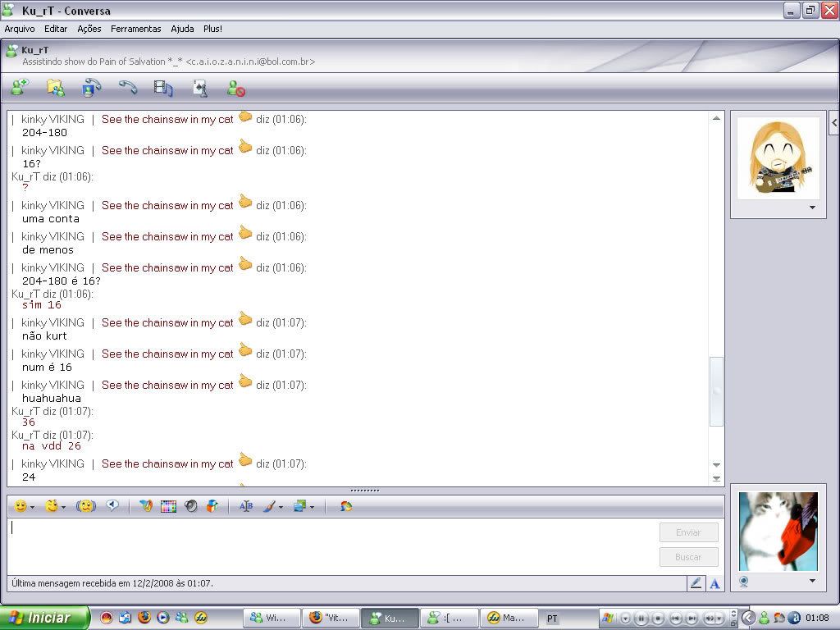Click the Iniciar start button

[44, 619]
